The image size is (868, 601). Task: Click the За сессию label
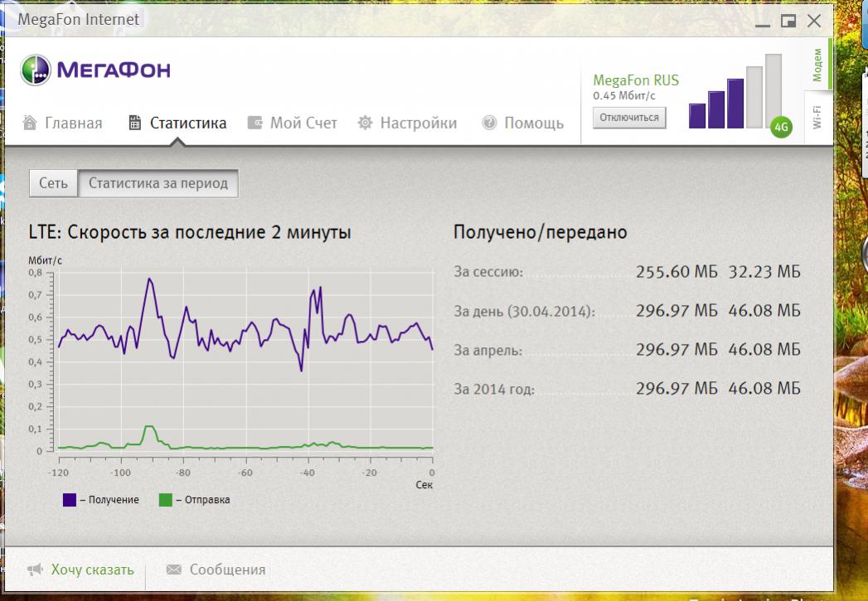(488, 272)
